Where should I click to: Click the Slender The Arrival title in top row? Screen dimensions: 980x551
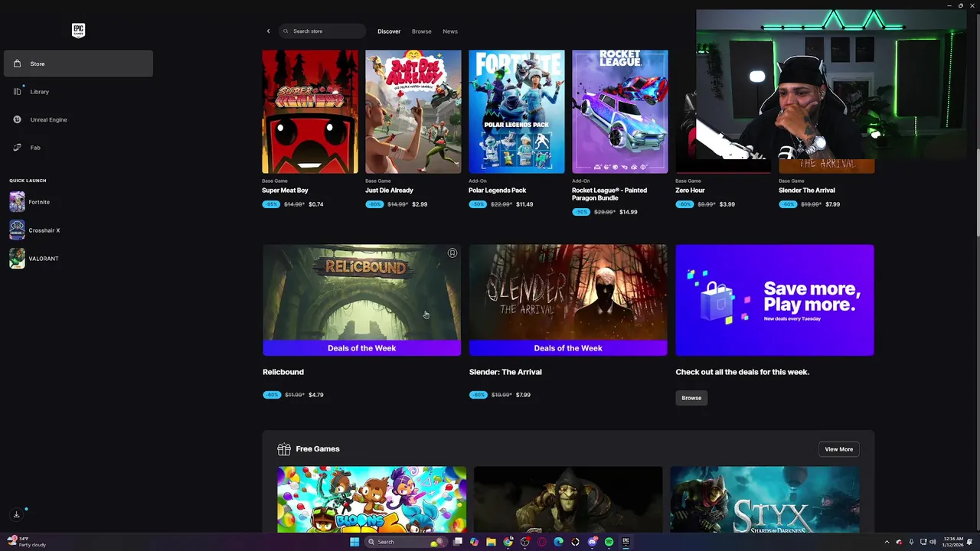click(807, 191)
